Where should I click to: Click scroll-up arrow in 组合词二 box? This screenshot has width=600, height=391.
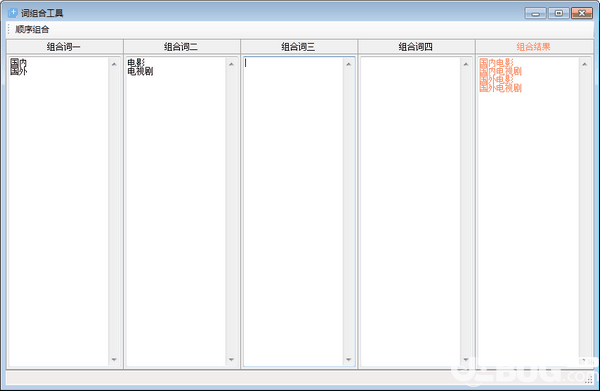click(x=231, y=64)
